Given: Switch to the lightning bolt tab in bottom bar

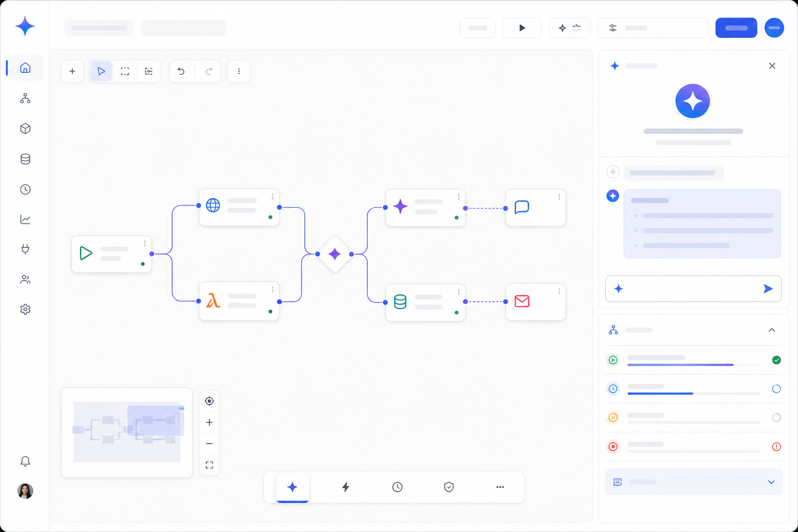Looking at the screenshot, I should [345, 487].
